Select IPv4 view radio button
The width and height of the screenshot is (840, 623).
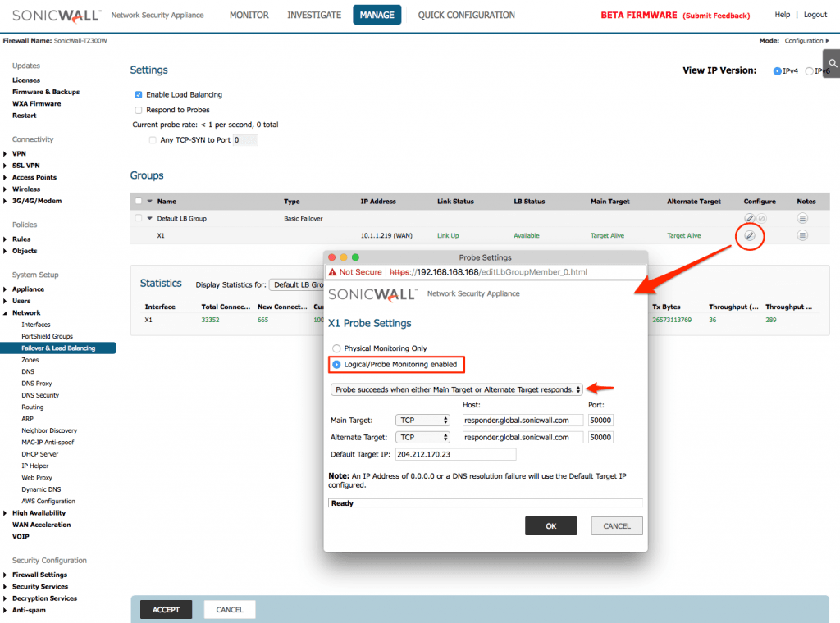click(x=777, y=71)
